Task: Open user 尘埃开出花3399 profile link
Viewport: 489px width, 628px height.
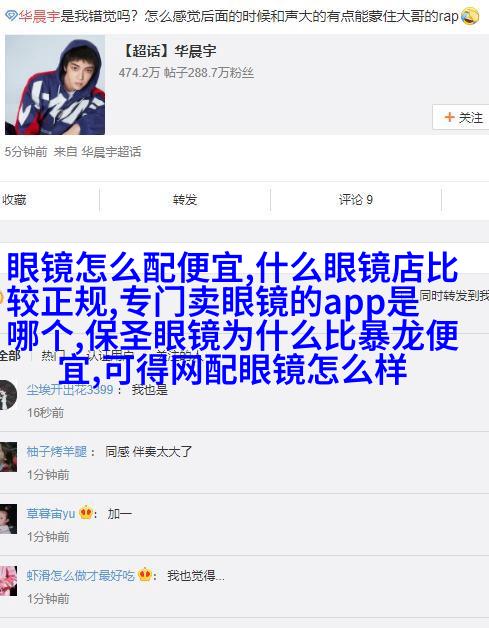Action: point(70,389)
